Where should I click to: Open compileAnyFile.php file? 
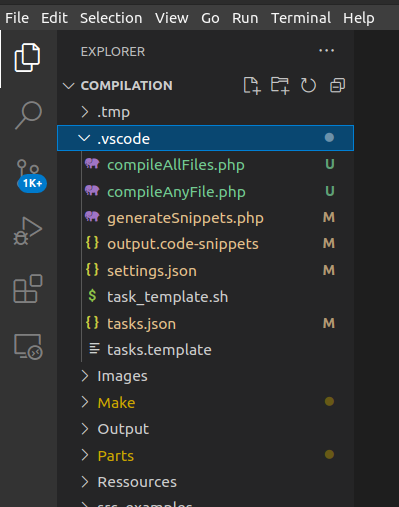[x=176, y=192]
